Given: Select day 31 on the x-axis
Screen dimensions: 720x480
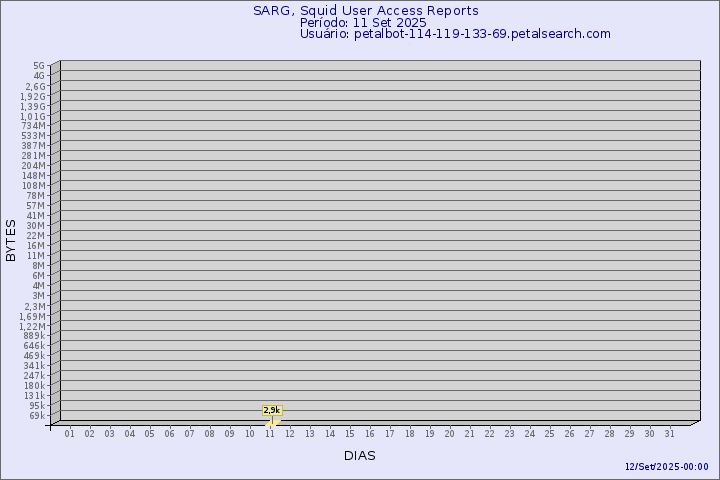Looking at the screenshot, I should (x=669, y=434).
